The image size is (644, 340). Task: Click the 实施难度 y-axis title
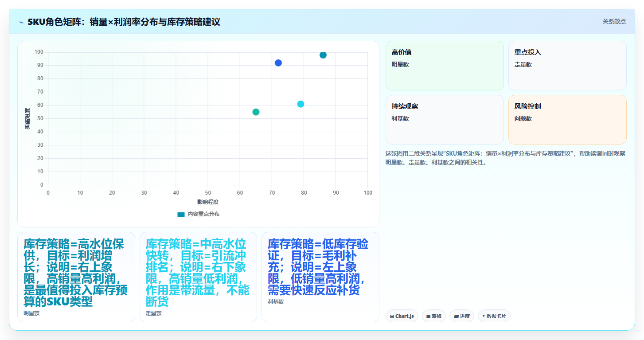tap(27, 118)
